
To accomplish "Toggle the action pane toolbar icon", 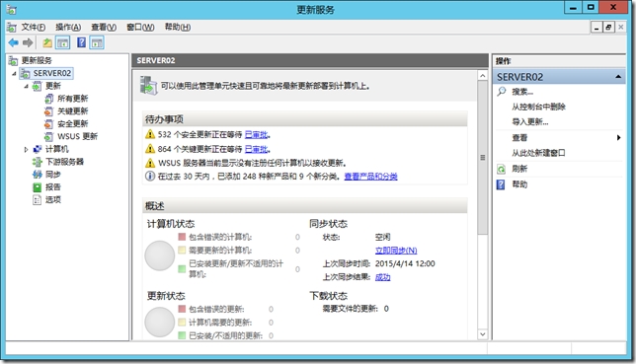I will [97, 42].
